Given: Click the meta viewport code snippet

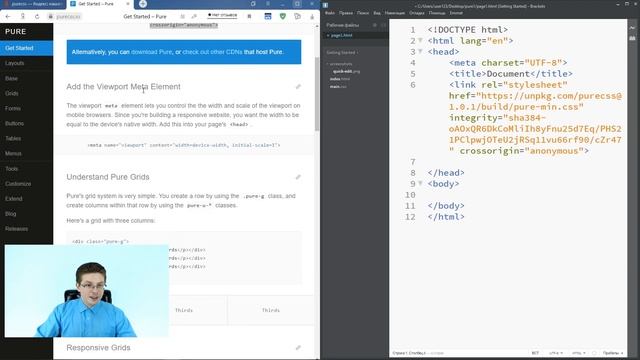Looking at the screenshot, I should pos(184,145).
